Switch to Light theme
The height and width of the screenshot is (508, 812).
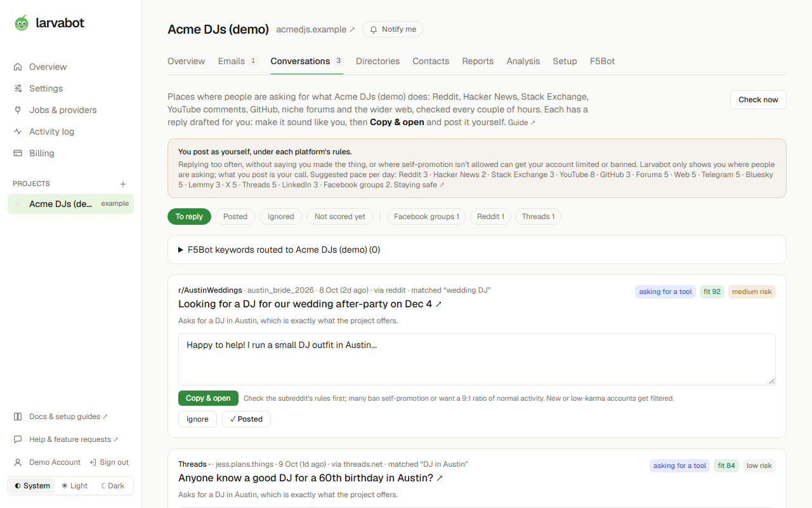[75, 486]
